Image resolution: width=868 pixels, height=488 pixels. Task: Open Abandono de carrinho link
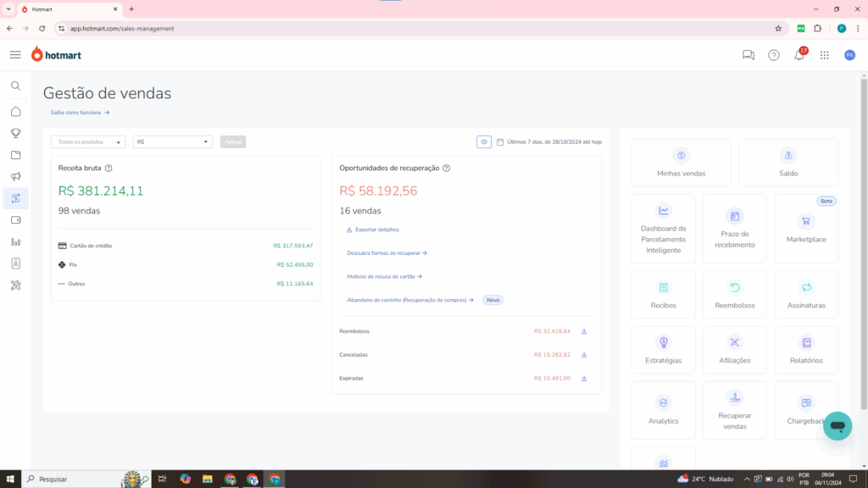410,301
